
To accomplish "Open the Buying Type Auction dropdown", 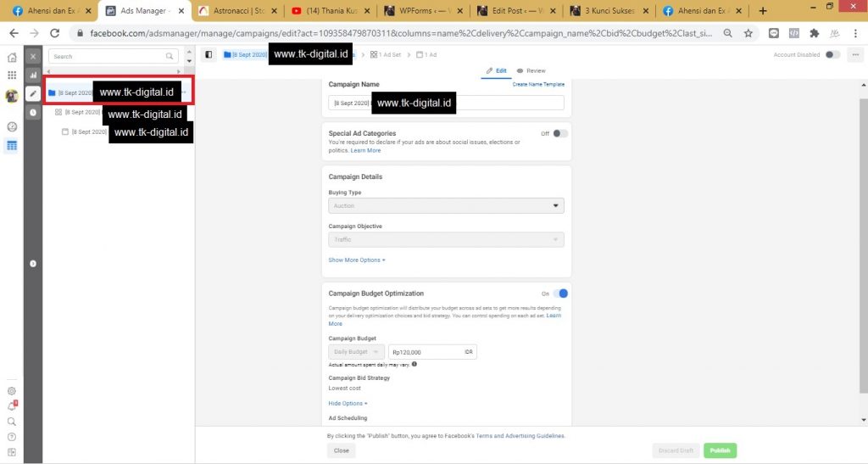I will point(446,206).
